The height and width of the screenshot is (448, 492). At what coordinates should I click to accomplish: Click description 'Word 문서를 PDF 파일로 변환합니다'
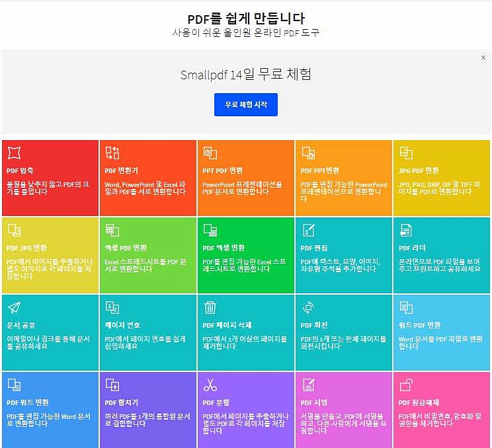[440, 343]
